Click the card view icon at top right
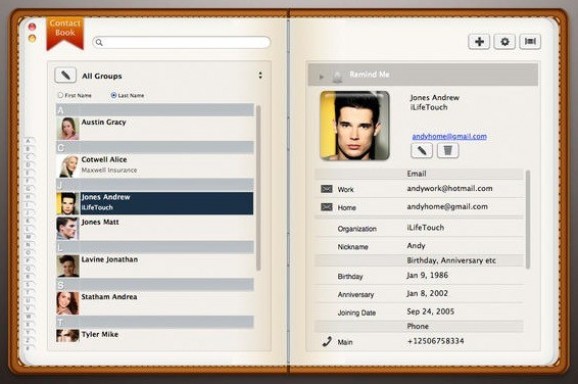Image resolution: width=578 pixels, height=384 pixels. point(530,42)
